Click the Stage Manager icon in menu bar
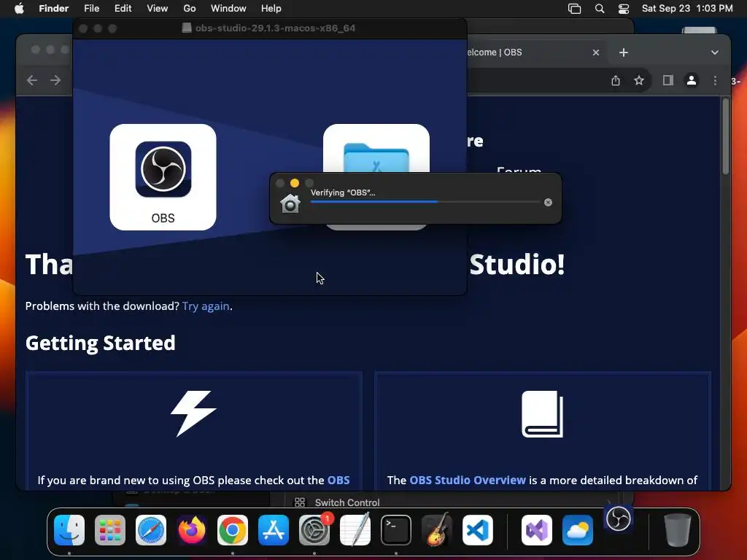747x560 pixels. pyautogui.click(x=575, y=9)
